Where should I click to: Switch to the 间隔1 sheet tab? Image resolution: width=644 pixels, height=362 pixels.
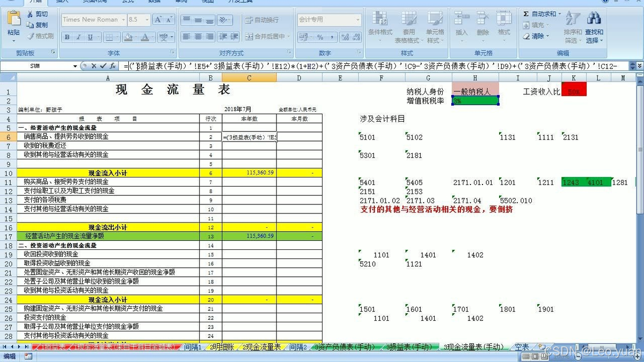pos(193,348)
